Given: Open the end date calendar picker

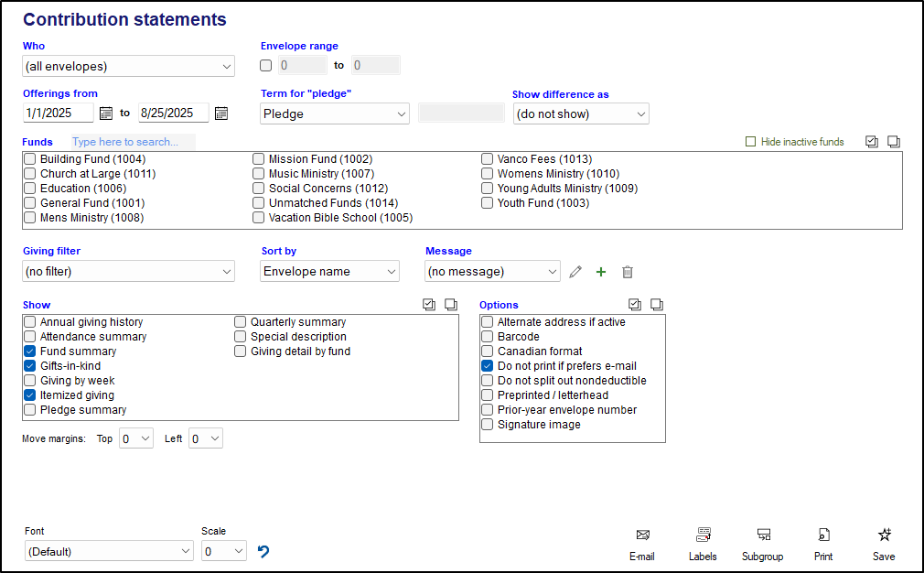Looking at the screenshot, I should [x=220, y=114].
